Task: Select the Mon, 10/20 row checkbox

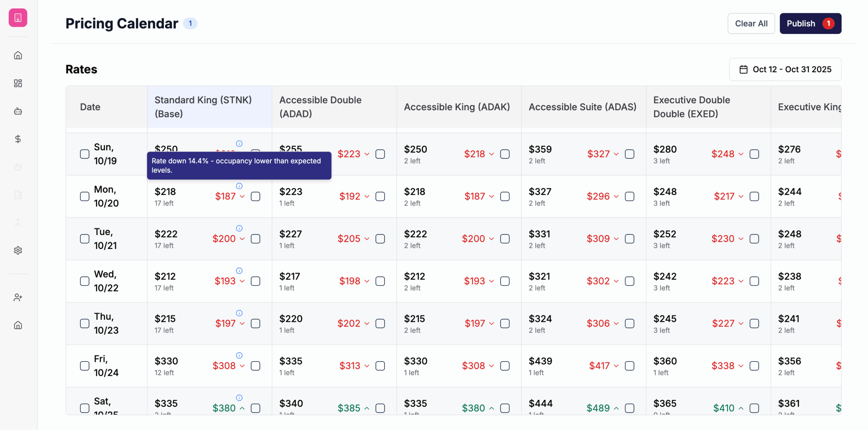Action: (85, 196)
